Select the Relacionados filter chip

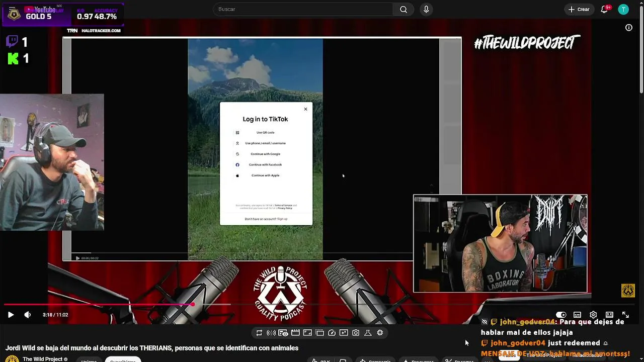tap(587, 355)
